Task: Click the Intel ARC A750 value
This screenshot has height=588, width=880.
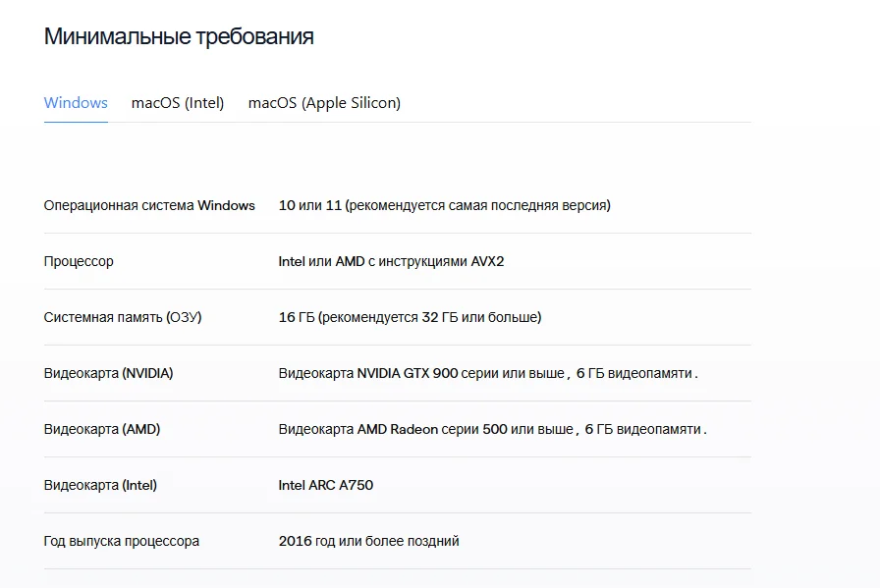Action: [x=325, y=485]
